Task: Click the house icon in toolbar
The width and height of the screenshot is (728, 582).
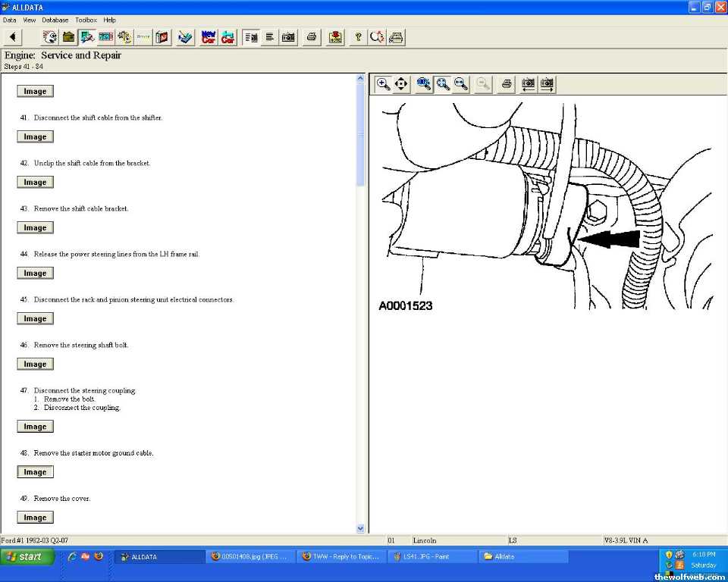Action: coord(69,37)
